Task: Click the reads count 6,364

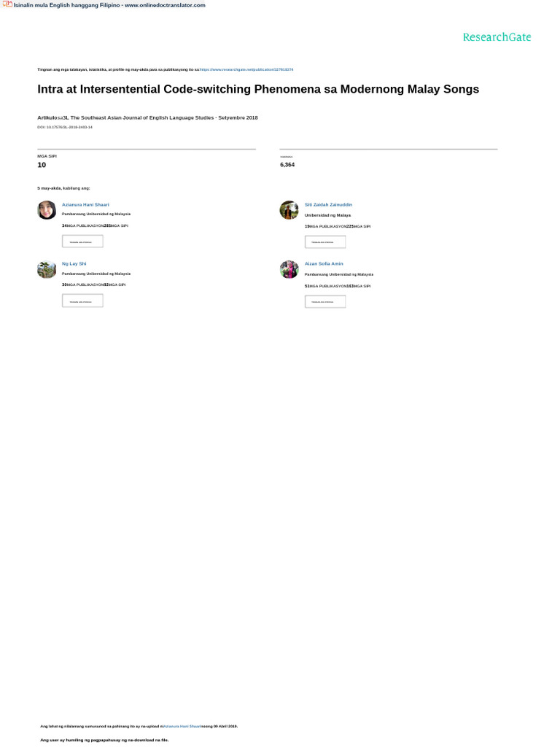Action: coord(287,165)
